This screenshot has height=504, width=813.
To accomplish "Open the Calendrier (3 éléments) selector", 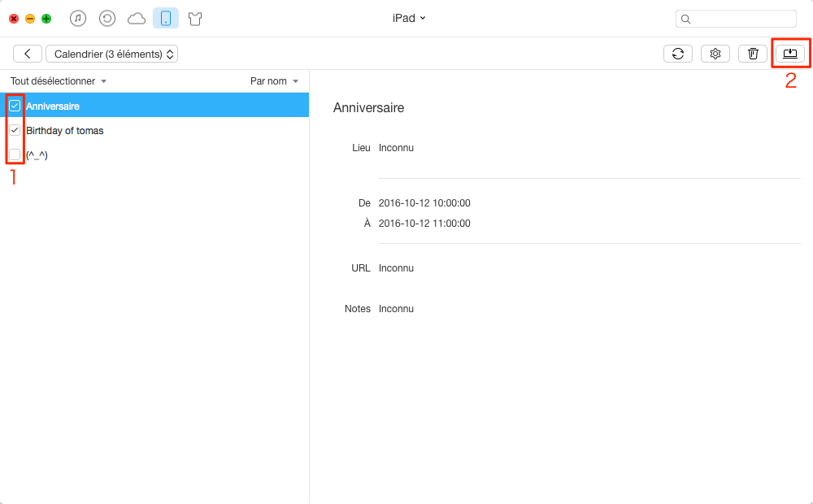I will click(112, 54).
